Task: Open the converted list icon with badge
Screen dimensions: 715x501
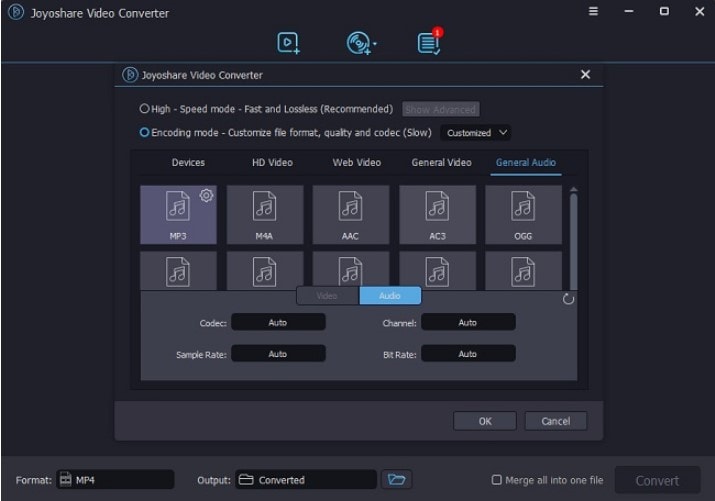Action: (x=430, y=42)
